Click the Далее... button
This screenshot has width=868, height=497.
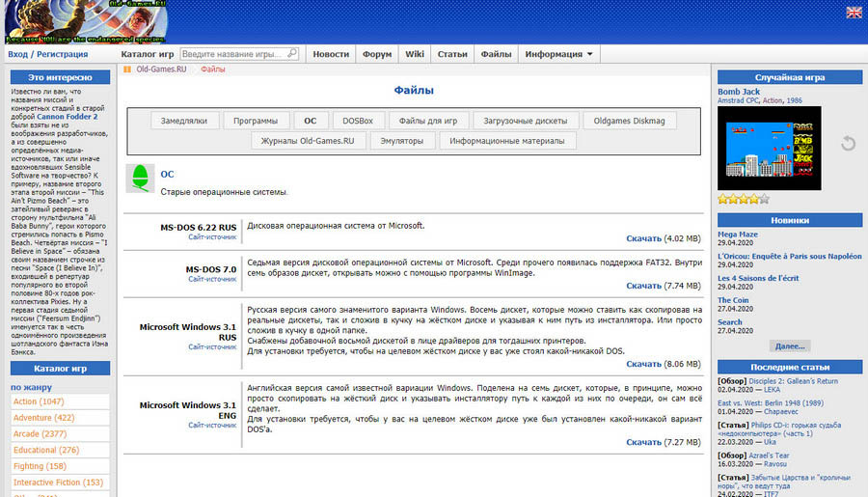point(790,346)
